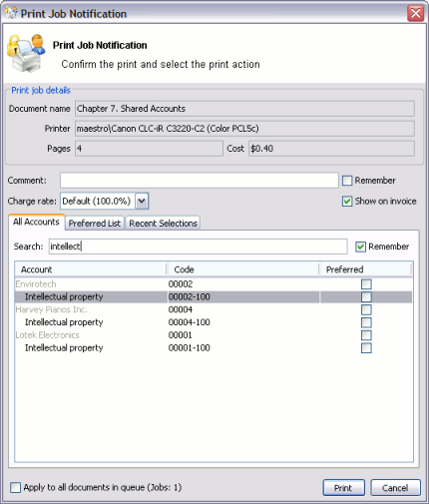The image size is (429, 504).
Task: Click code 00004-100 in the table
Action: (190, 322)
